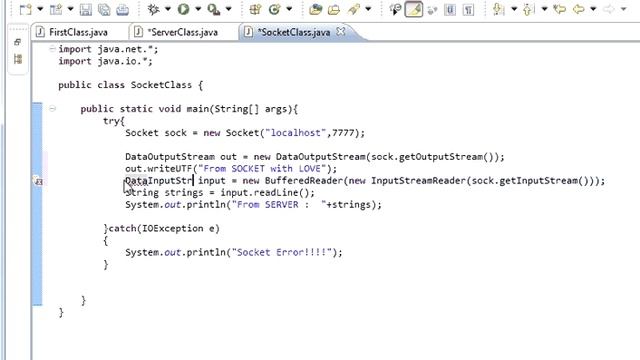Click the Open Type icon

(x=315, y=9)
